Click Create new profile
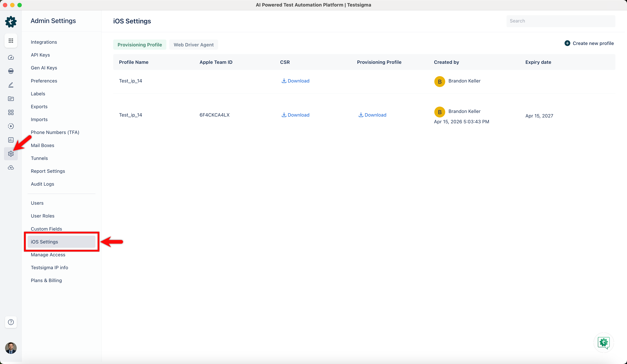This screenshot has width=627, height=364. 589,43
